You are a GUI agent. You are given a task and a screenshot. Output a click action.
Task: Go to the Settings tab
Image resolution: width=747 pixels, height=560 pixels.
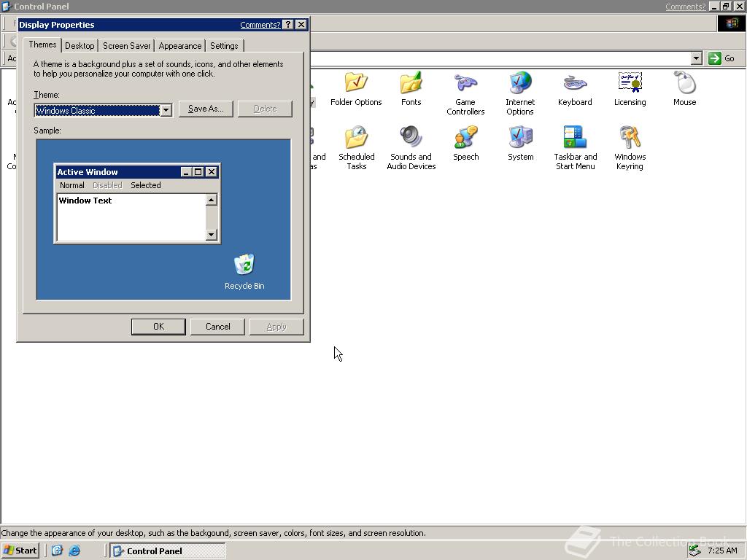(x=224, y=46)
